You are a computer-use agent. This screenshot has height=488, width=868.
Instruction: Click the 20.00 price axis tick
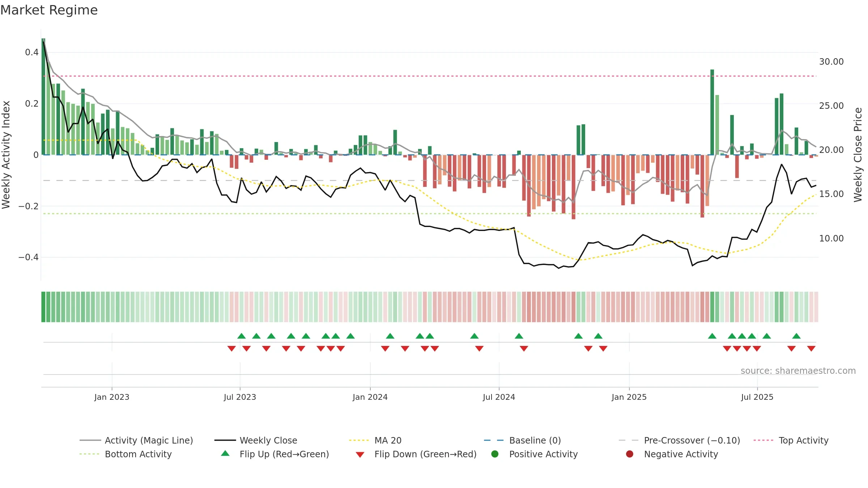(x=831, y=150)
